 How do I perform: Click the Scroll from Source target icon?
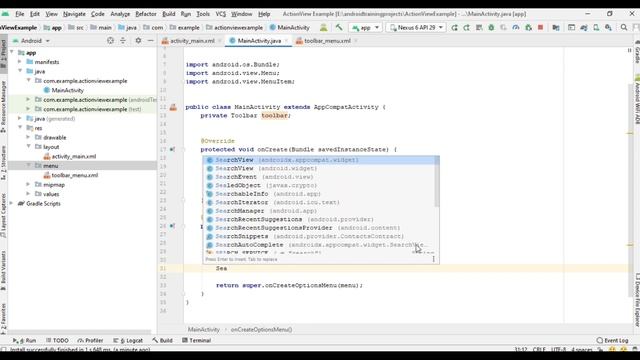coord(110,40)
